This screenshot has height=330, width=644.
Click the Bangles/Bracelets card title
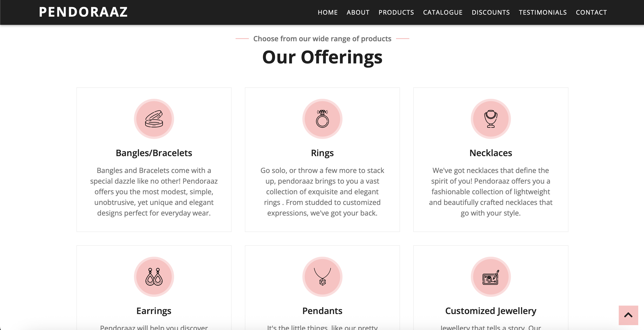pyautogui.click(x=154, y=153)
